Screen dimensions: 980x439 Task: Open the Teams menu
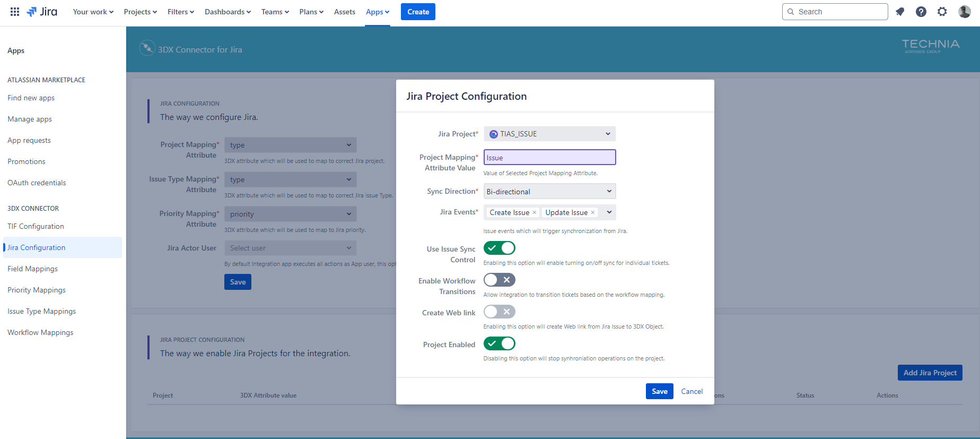[275, 12]
